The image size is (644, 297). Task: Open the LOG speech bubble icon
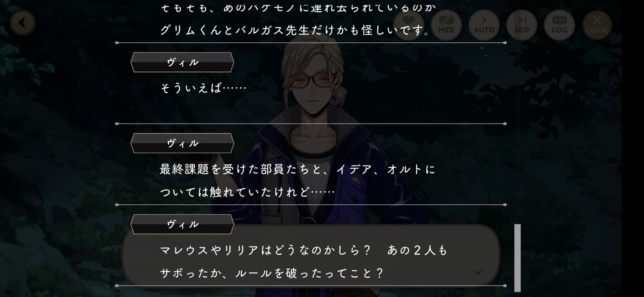559,25
